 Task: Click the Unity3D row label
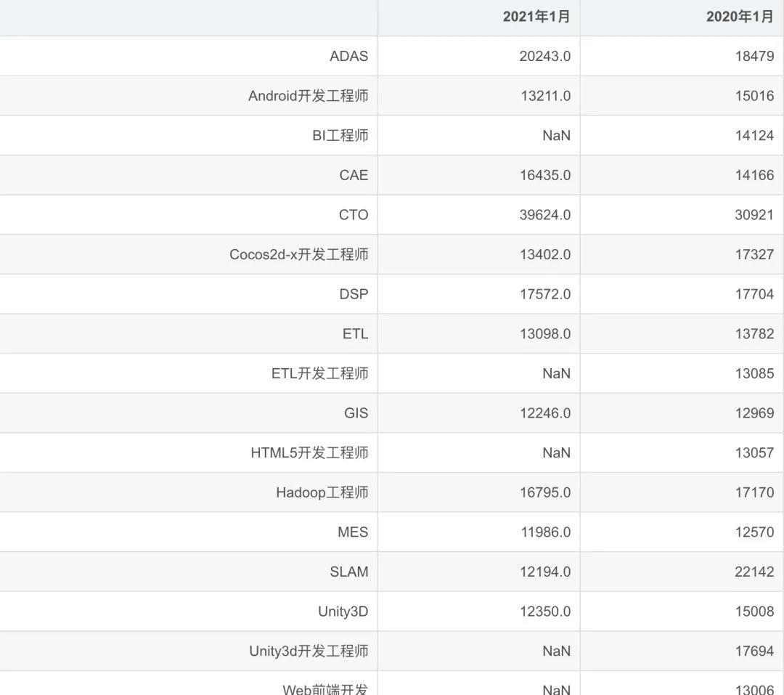343,611
